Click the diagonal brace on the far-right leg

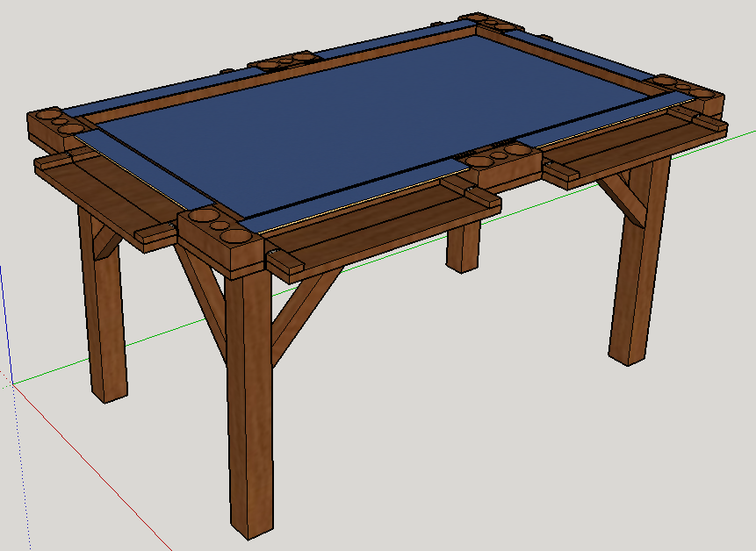click(x=621, y=201)
